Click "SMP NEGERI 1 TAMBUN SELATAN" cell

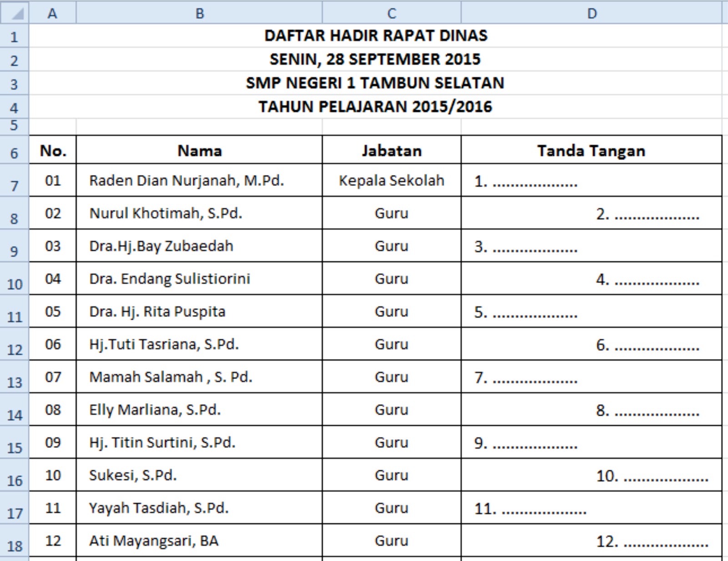click(376, 83)
